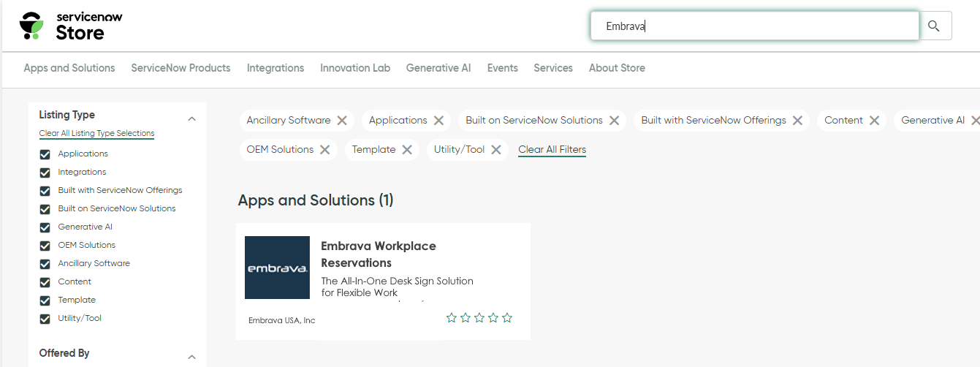Image resolution: width=980 pixels, height=367 pixels.
Task: Uncheck the Integrations checkbox
Action: click(x=45, y=173)
